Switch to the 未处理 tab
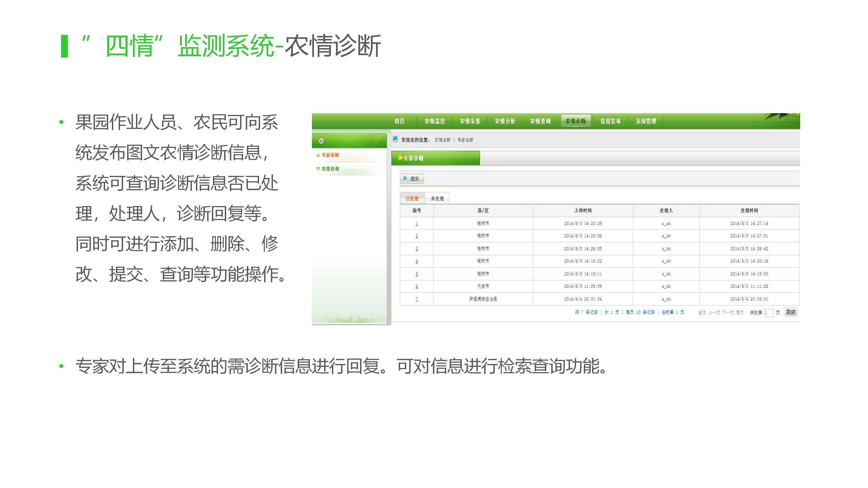 point(437,199)
